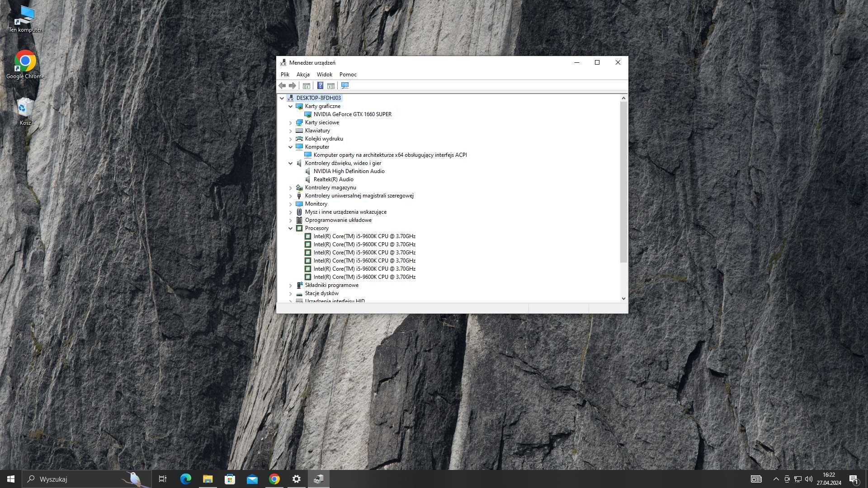
Task: Expand Kontrolery uniwersalnej magistrali szeregowej
Action: pos(290,196)
